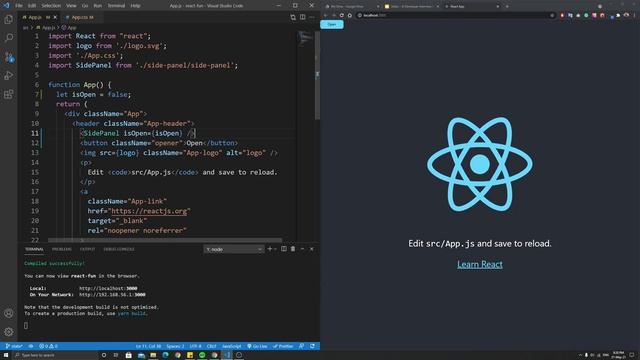Open the Go menu
640x360 pixels.
tap(85, 6)
